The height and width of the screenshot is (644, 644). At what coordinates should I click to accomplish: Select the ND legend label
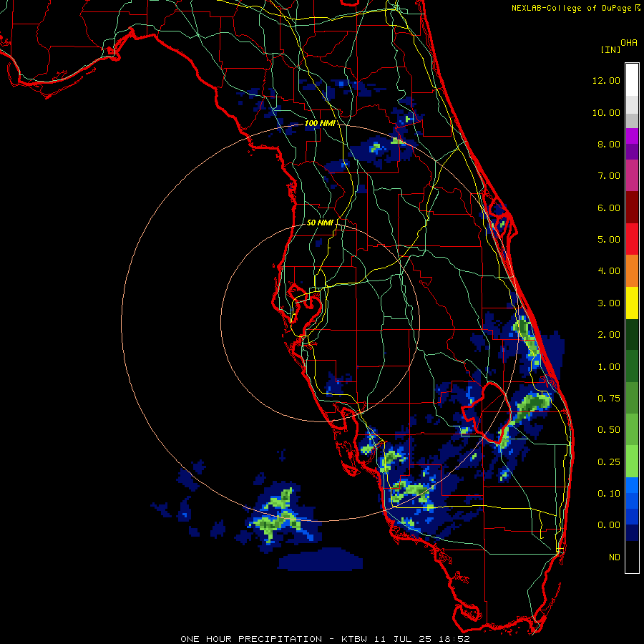[x=615, y=557]
